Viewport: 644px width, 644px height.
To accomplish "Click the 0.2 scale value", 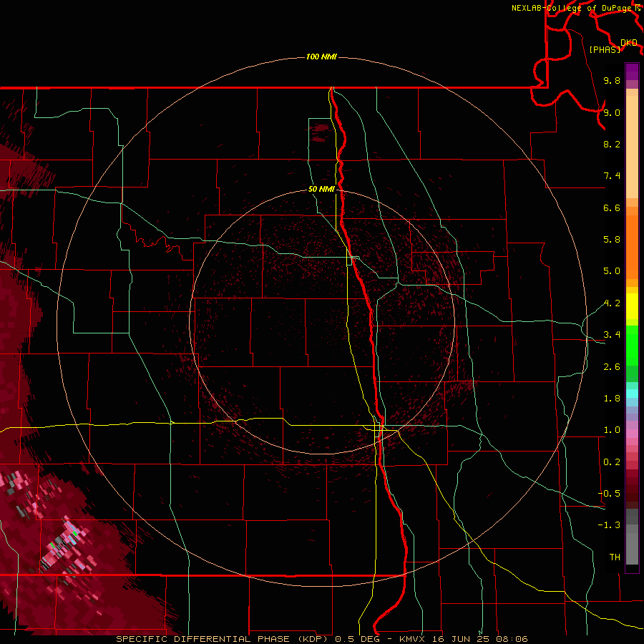I will tap(612, 462).
